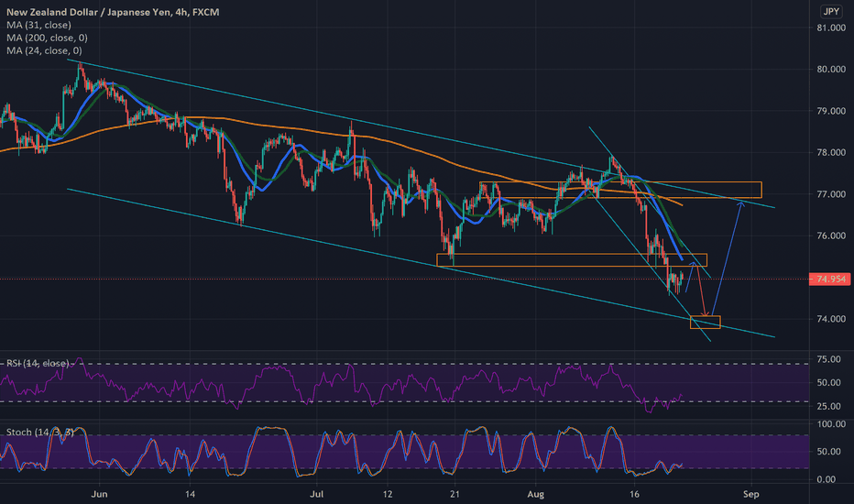
Task: Click the 79.000 price axis label
Action: pos(831,111)
